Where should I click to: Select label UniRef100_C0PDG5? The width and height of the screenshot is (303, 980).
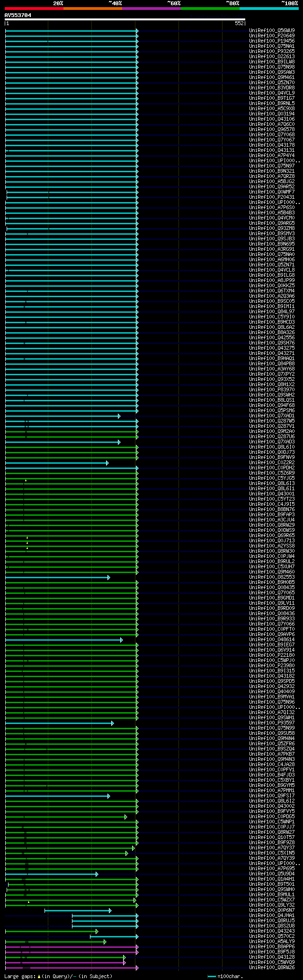tap(272, 816)
